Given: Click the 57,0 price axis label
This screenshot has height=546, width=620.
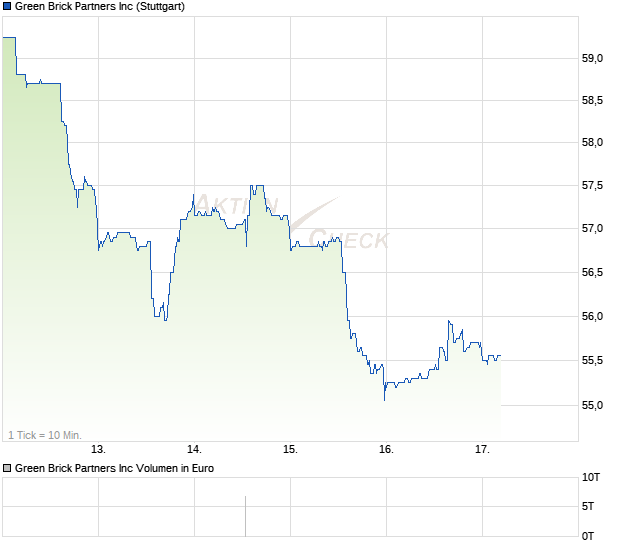Looking at the screenshot, I should click(x=592, y=229).
